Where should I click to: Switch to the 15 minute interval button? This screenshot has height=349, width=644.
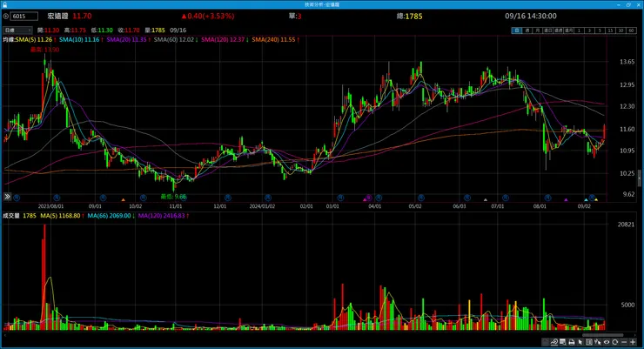(x=610, y=30)
